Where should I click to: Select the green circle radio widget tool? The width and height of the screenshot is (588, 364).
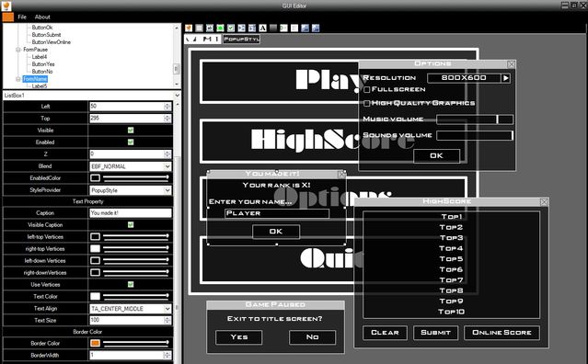click(220, 28)
